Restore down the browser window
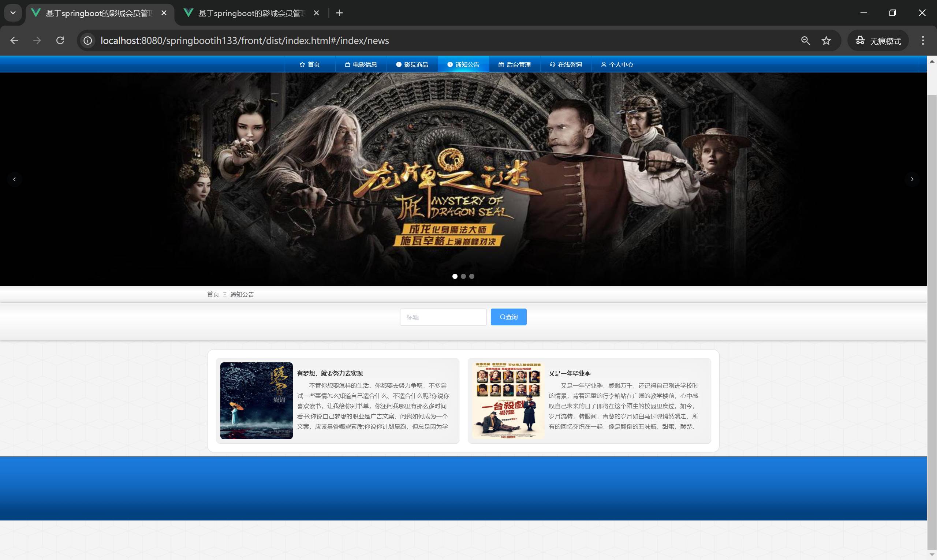 click(x=892, y=13)
